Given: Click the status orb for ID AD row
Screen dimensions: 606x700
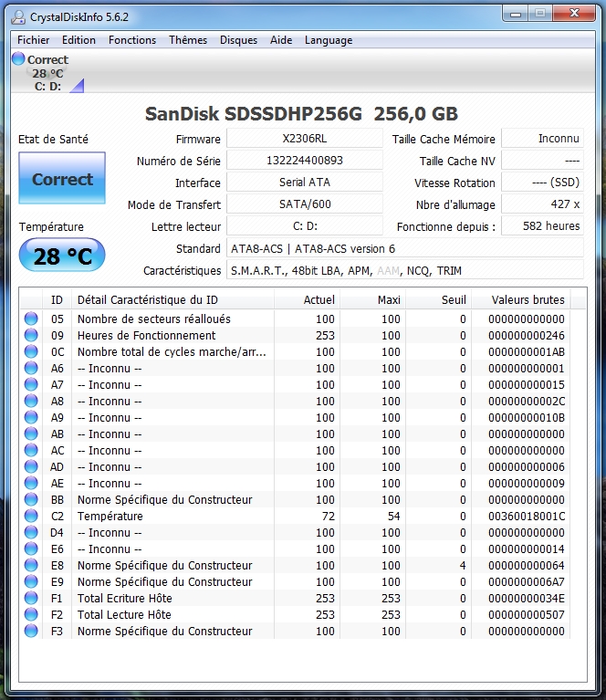Looking at the screenshot, I should (31, 466).
